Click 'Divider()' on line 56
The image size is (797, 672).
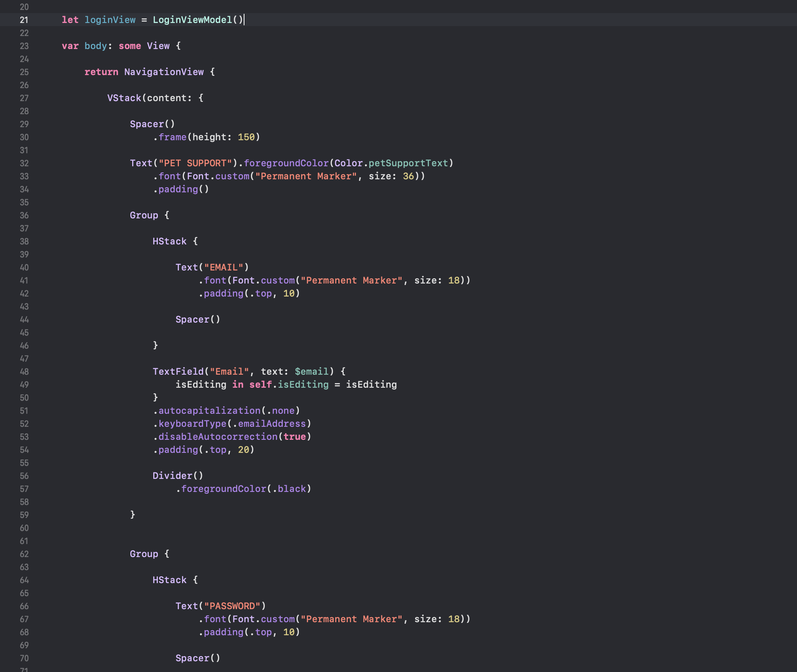pyautogui.click(x=178, y=476)
